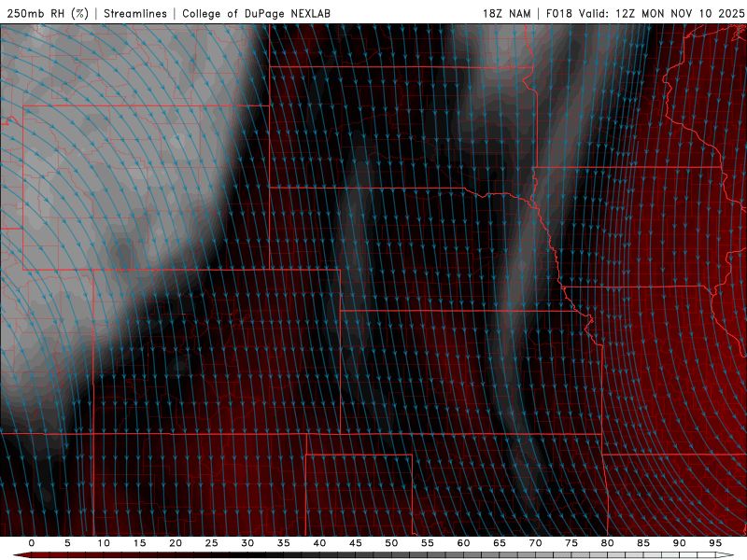Click the colorbar label '75'
The width and height of the screenshot is (747, 560).
coord(571,543)
